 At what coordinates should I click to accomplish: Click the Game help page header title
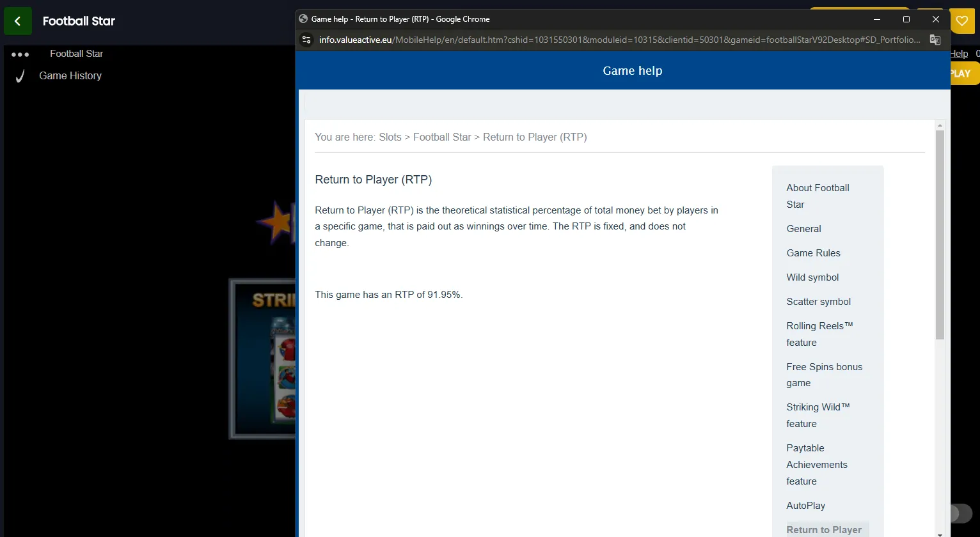click(632, 71)
